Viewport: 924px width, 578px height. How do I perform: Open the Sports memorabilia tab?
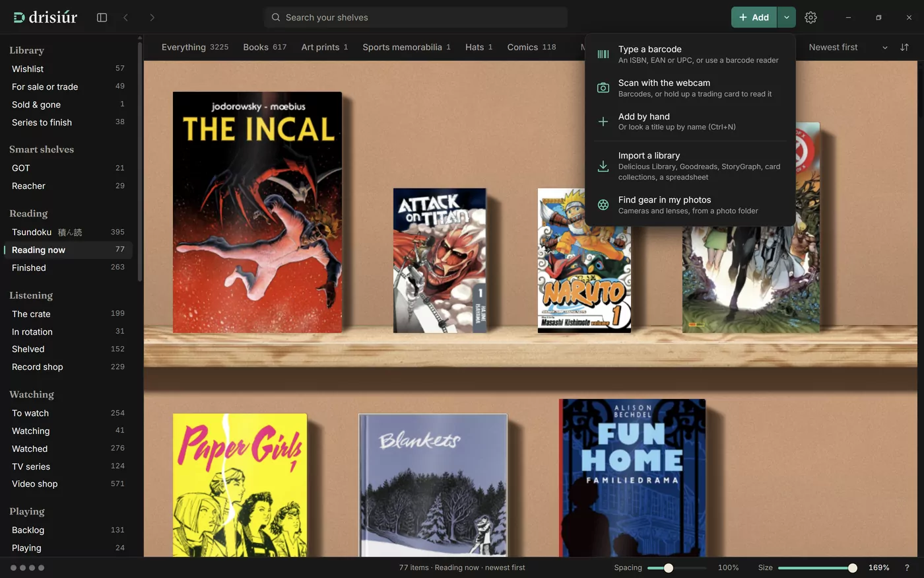click(407, 47)
